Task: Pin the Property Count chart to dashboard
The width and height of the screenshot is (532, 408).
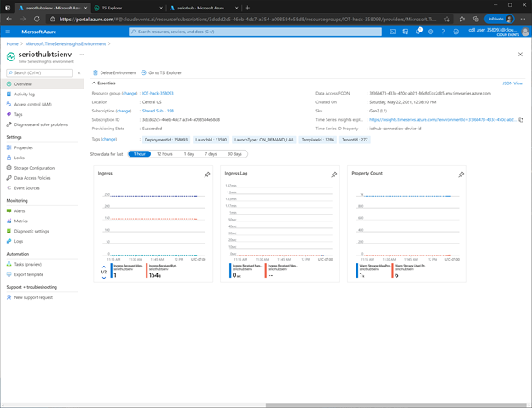Action: tap(460, 175)
